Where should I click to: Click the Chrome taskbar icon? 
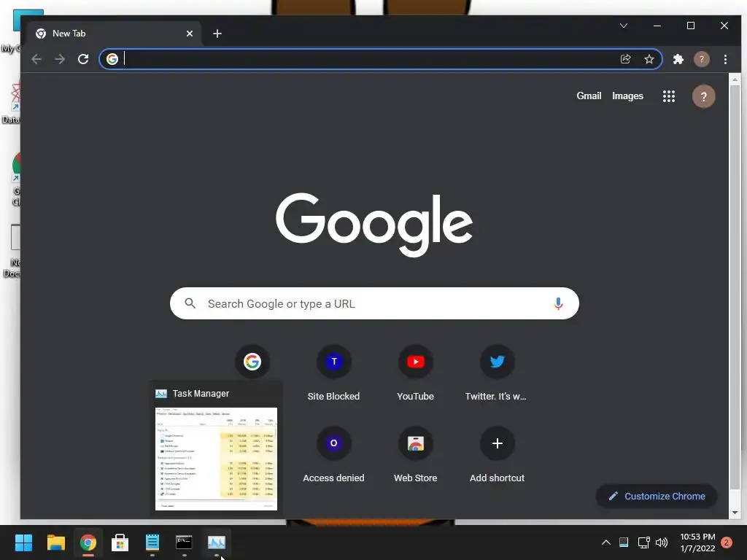click(88, 542)
